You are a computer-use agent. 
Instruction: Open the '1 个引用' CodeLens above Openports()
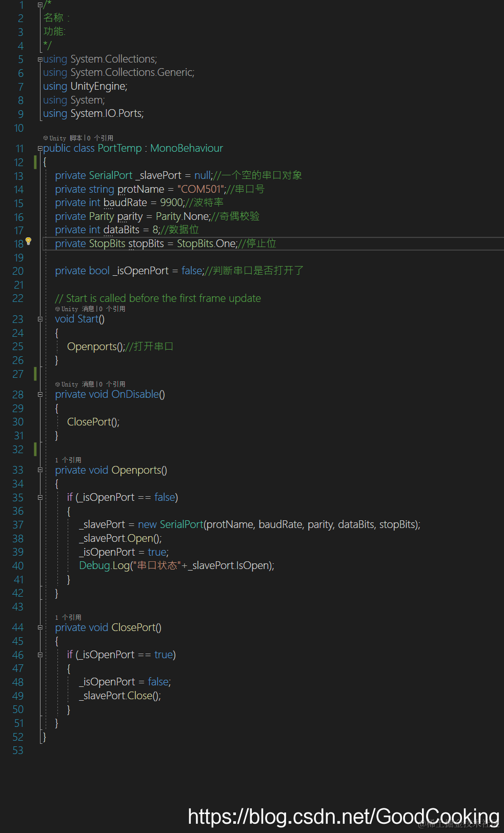(x=68, y=460)
